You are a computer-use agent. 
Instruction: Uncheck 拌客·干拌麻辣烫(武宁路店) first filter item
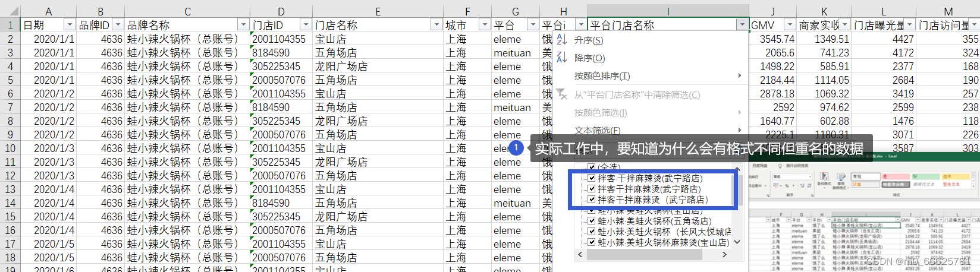(x=592, y=178)
